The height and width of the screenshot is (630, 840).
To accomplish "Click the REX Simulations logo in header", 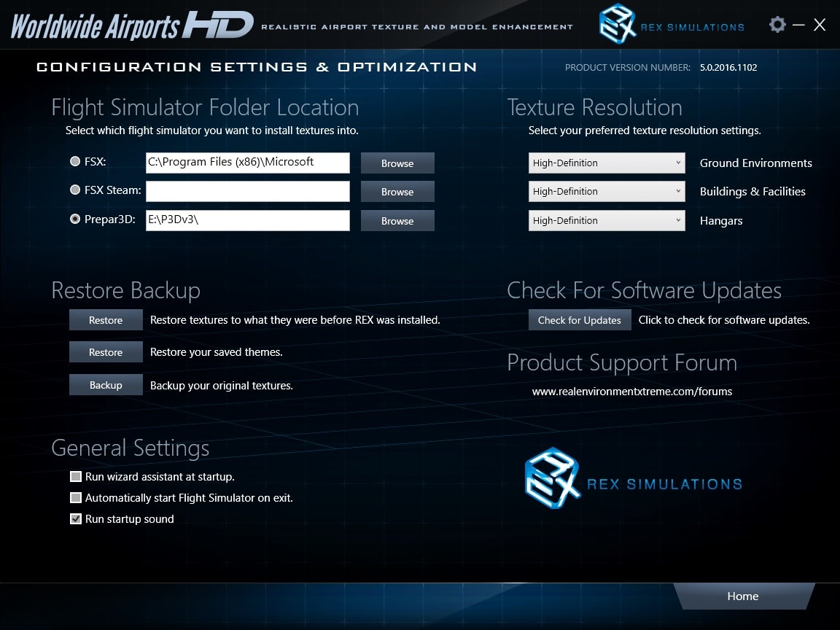I will coord(671,25).
